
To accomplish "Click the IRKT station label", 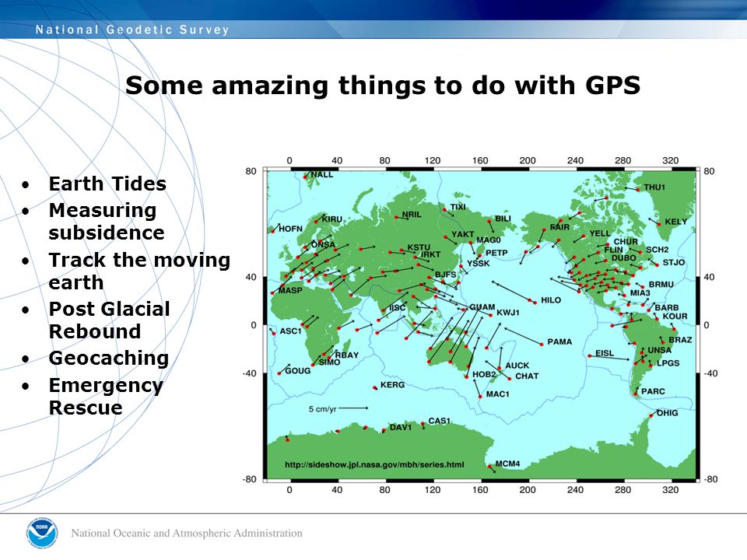I will tap(430, 254).
